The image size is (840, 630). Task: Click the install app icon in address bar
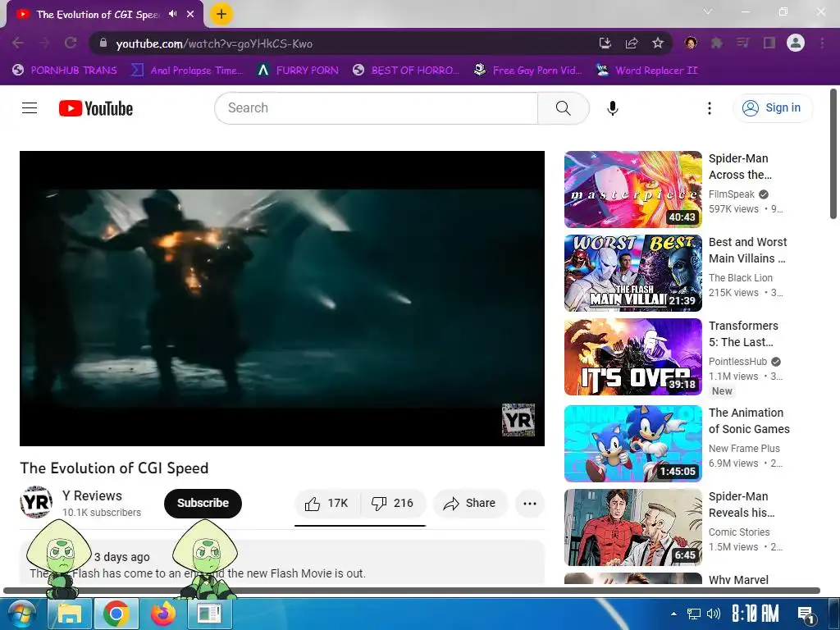point(605,43)
